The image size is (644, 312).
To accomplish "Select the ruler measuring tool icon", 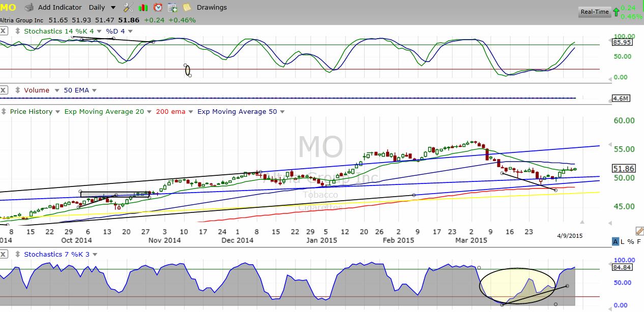I will pyautogui.click(x=639, y=231).
